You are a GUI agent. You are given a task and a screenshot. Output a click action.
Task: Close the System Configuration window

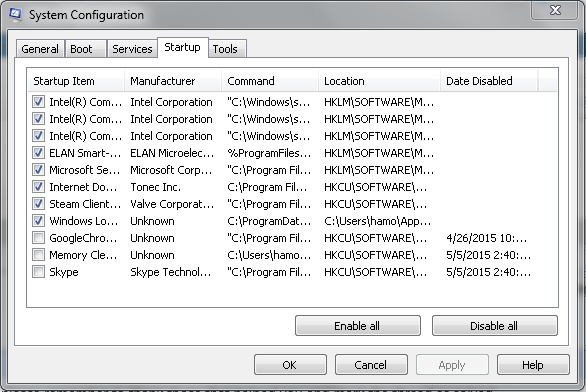pyautogui.click(x=555, y=10)
